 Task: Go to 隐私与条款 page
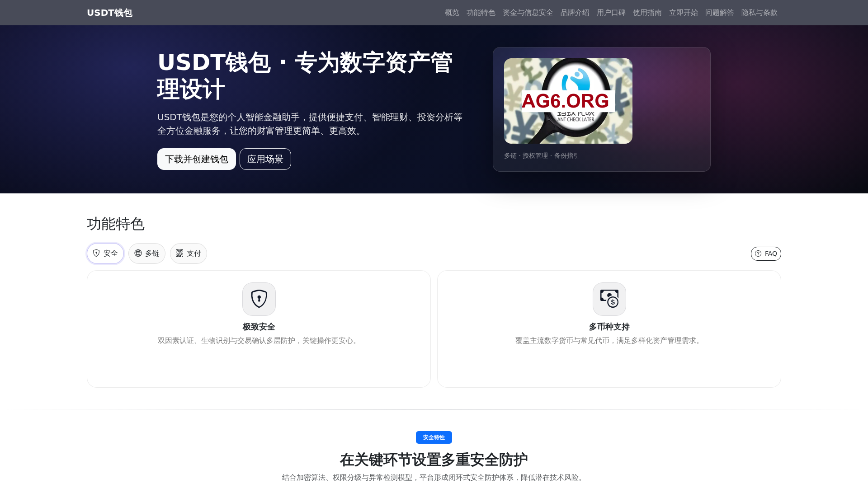click(x=759, y=13)
